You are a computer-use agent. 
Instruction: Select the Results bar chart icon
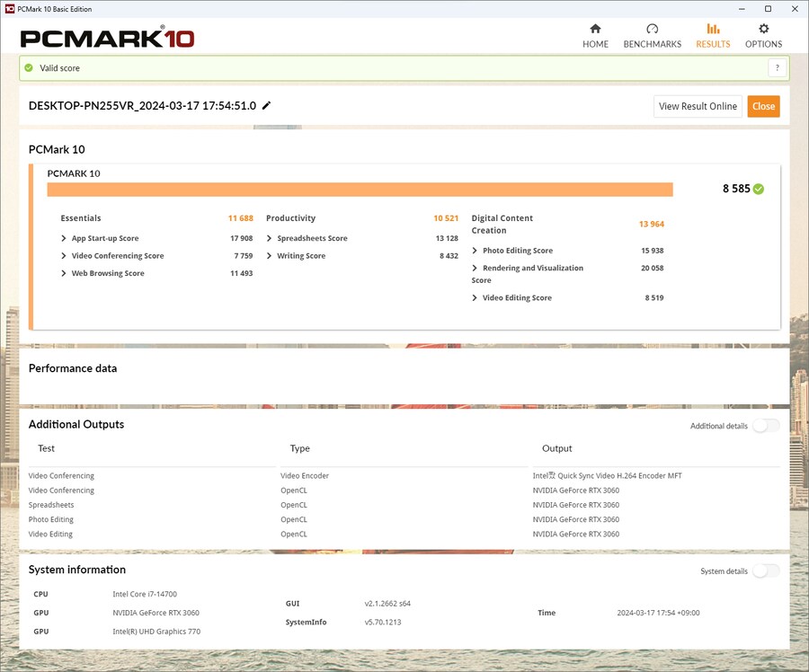tap(713, 29)
